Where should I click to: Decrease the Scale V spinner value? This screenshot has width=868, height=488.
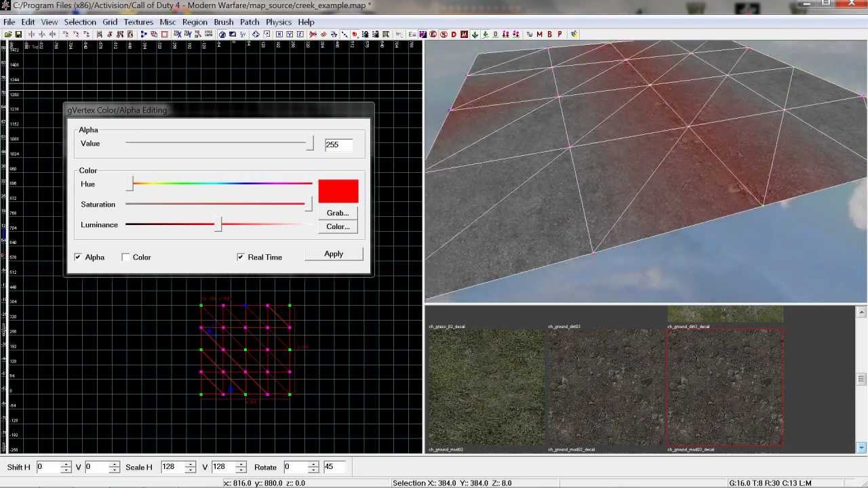240,470
